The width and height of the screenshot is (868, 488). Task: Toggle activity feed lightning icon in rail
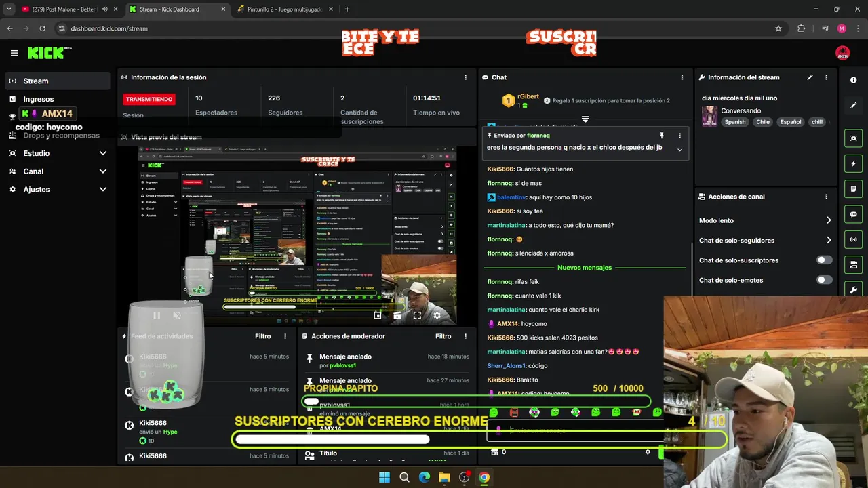coord(853,163)
